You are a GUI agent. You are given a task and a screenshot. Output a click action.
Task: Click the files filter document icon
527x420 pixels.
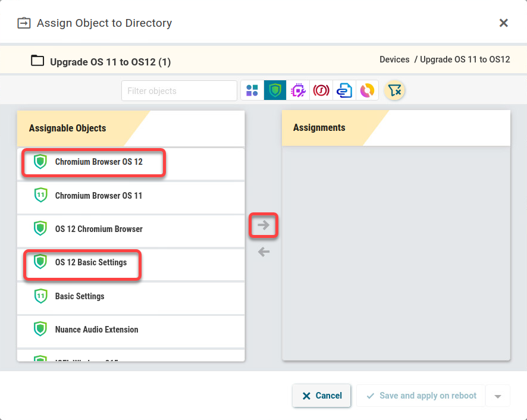click(344, 90)
